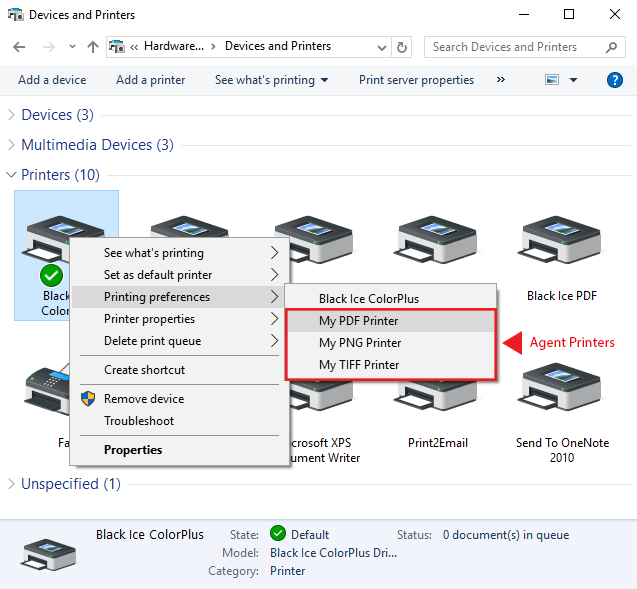
Task: Click Add a printer button
Action: pyautogui.click(x=150, y=80)
